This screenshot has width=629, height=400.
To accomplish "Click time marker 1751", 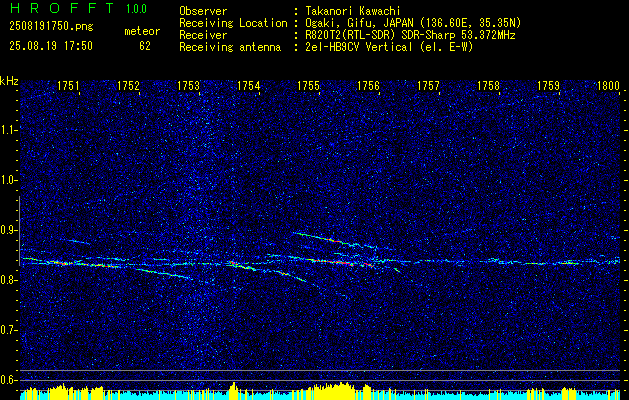I will click(x=68, y=85).
